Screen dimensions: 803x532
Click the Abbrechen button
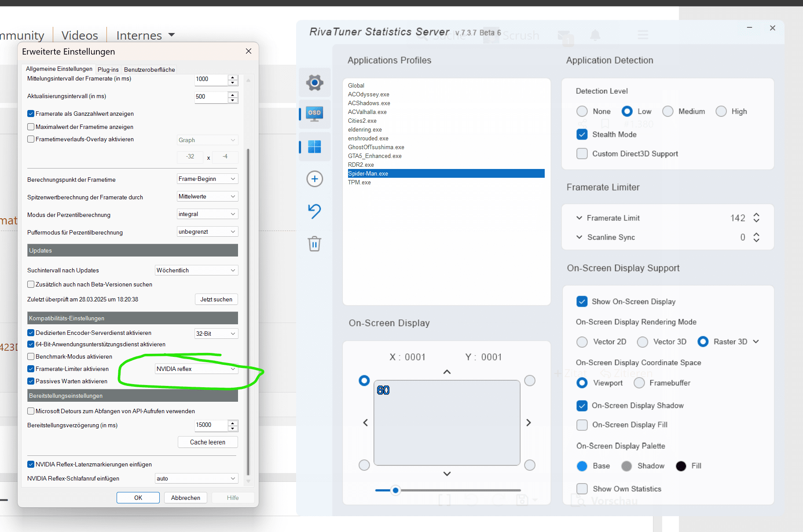[x=186, y=498]
